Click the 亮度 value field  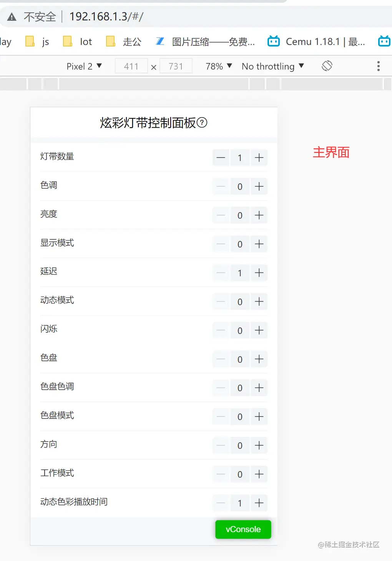[240, 215]
